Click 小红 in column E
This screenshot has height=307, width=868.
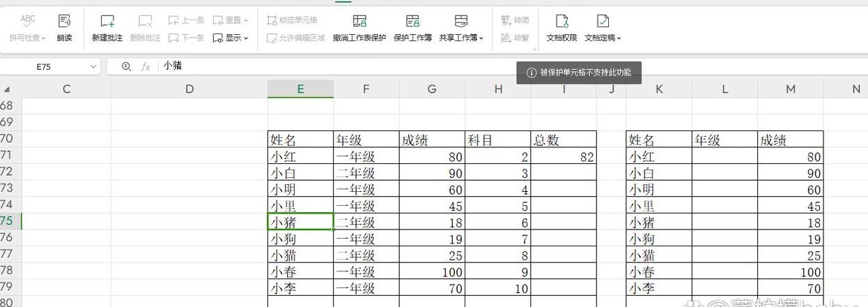point(300,156)
